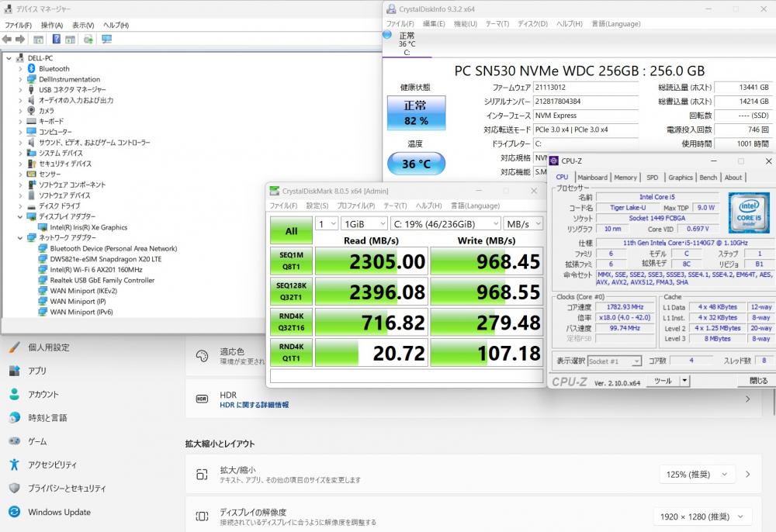
Task: Click the 正常 82% health status button
Action: click(416, 112)
